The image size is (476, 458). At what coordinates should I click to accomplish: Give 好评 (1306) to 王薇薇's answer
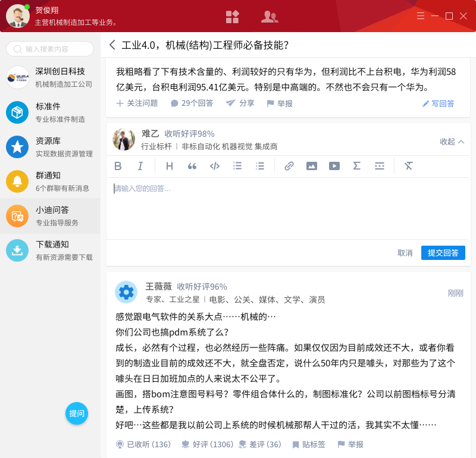(207, 444)
